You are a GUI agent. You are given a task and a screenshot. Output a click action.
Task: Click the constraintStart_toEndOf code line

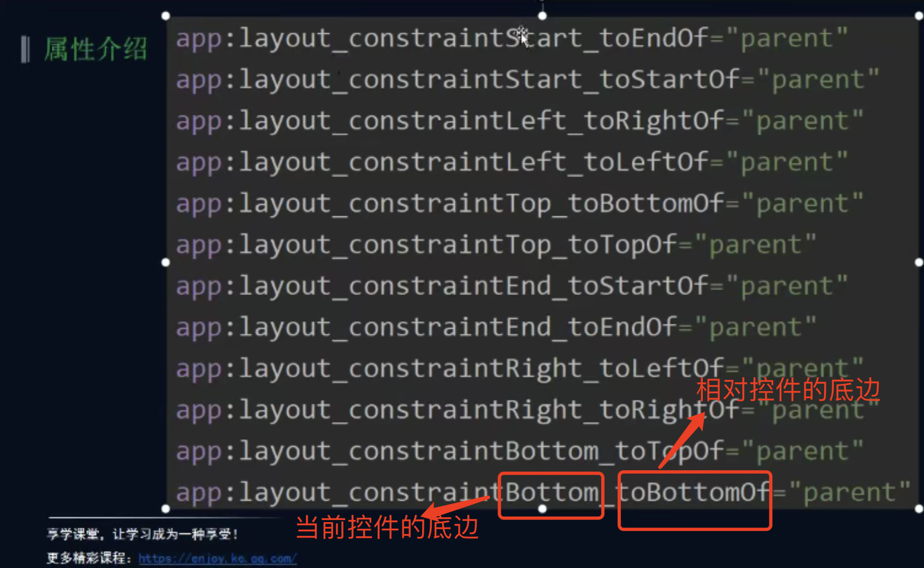(512, 38)
